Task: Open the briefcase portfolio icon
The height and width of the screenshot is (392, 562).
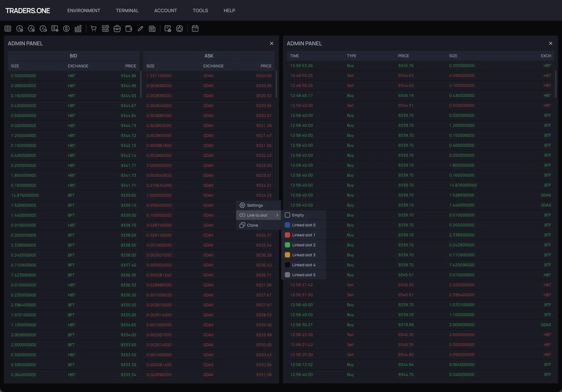Action: tap(117, 29)
